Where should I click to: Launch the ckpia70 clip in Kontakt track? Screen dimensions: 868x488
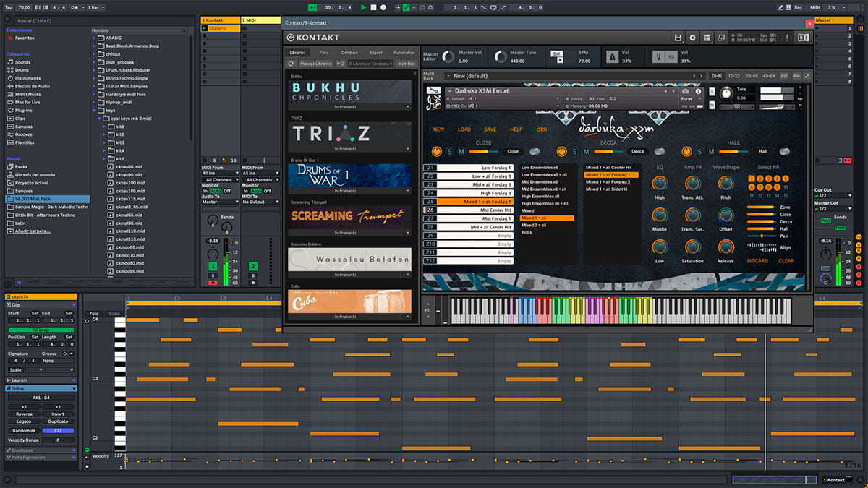pos(205,28)
